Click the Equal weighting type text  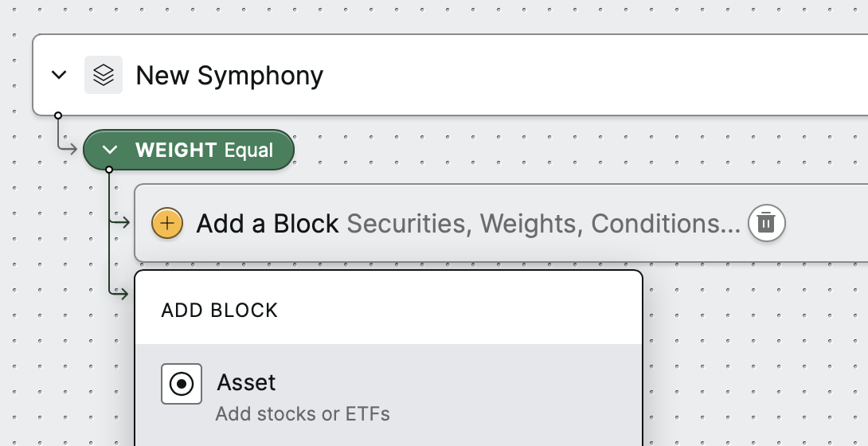coord(248,151)
